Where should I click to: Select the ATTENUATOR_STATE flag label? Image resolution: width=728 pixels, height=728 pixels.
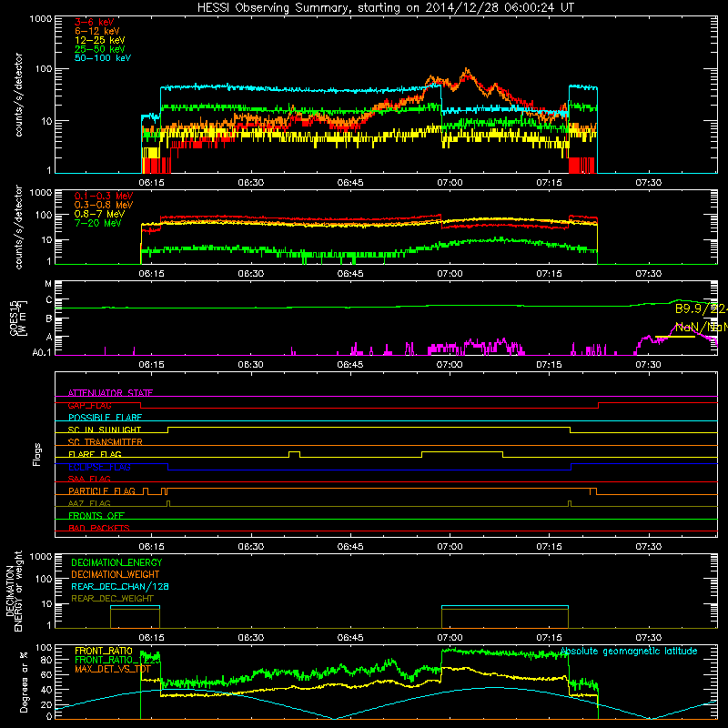[110, 393]
